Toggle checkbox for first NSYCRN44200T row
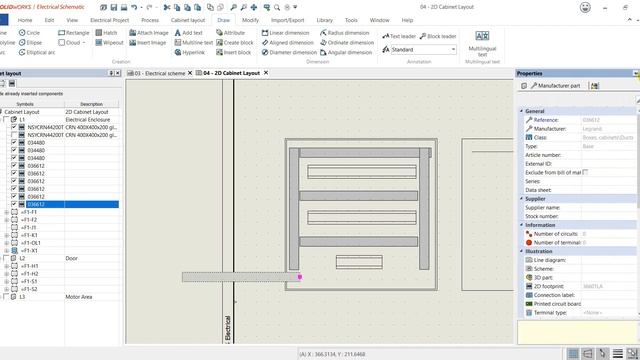 point(14,127)
